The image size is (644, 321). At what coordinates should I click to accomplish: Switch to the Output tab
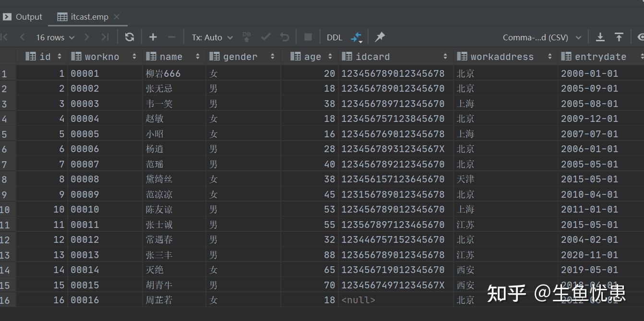pyautogui.click(x=23, y=17)
